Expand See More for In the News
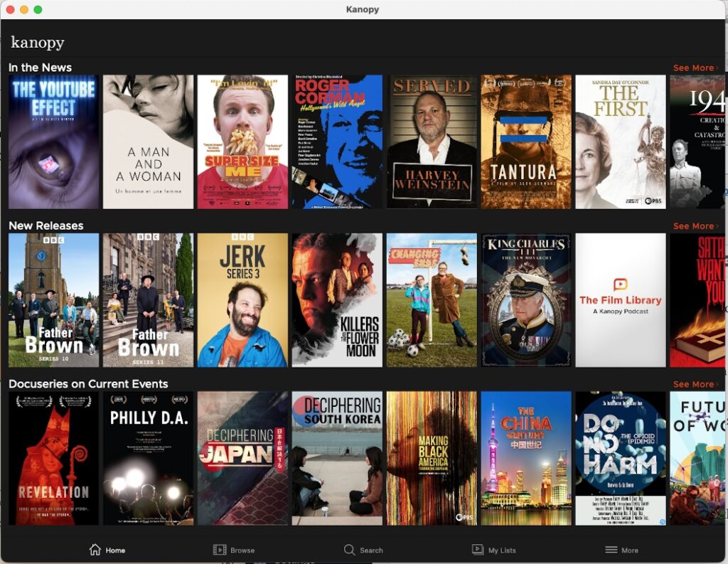The width and height of the screenshot is (728, 564). (695, 68)
